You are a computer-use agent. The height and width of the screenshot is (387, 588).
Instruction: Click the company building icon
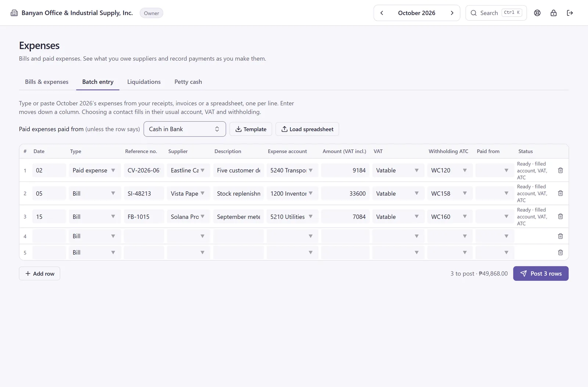pos(14,13)
